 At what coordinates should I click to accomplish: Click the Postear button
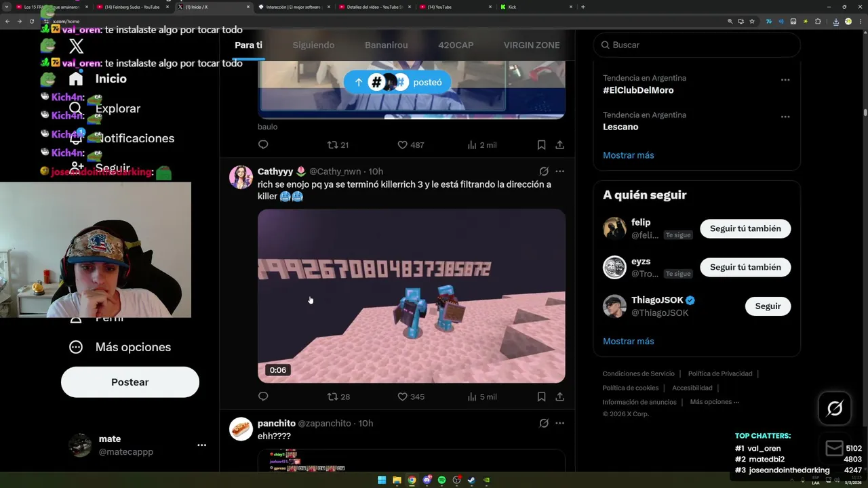pos(130,382)
